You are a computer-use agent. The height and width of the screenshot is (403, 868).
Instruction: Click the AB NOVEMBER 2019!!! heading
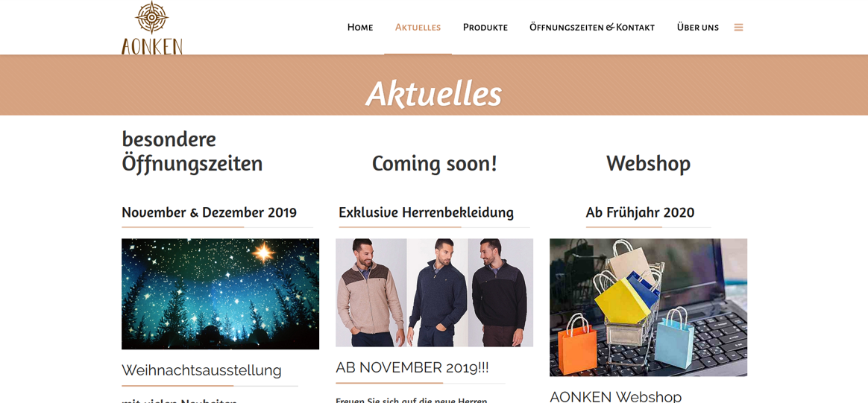pyautogui.click(x=412, y=367)
